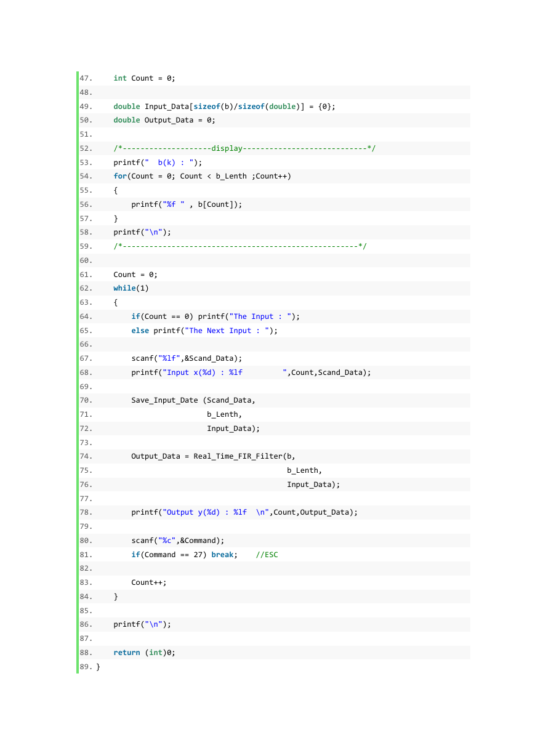Click the printf(" b(k) : ") statement

[158, 163]
